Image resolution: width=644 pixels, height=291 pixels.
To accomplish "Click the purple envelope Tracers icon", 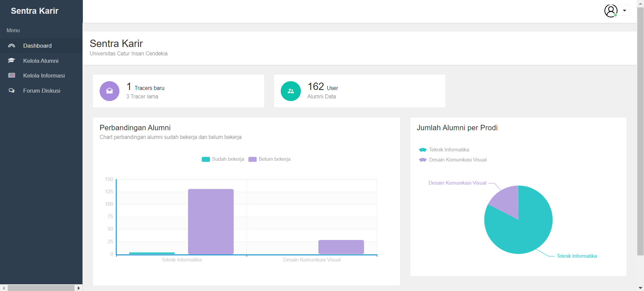I will tap(109, 91).
